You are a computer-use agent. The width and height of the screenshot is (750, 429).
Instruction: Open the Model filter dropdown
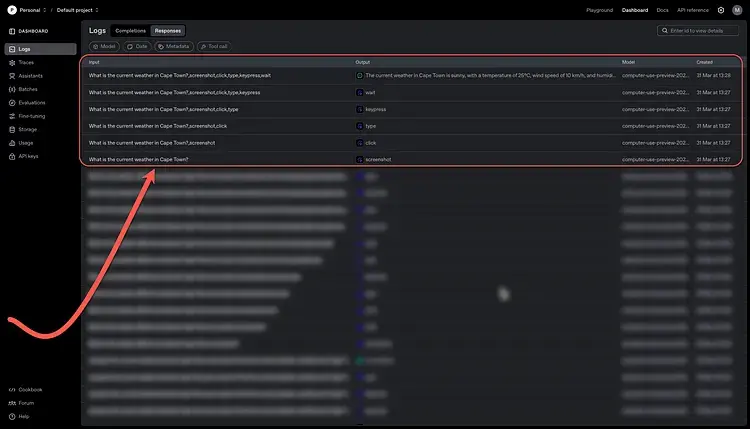point(104,46)
